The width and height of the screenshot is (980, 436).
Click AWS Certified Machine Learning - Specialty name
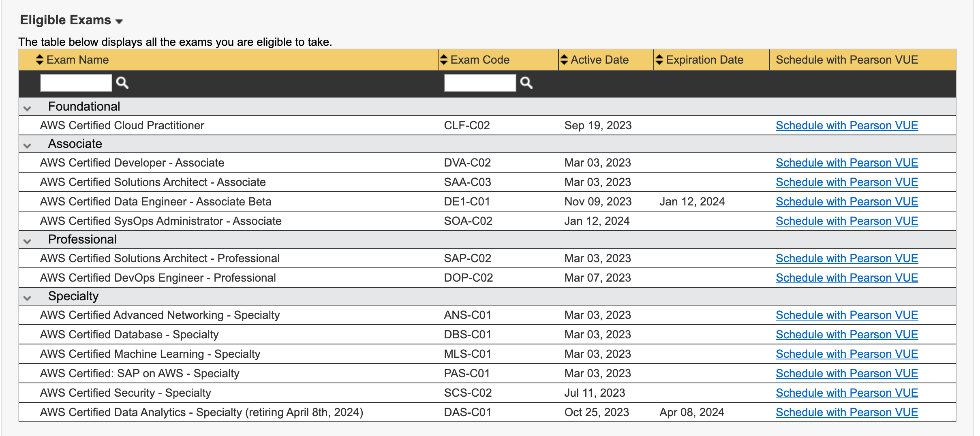click(x=150, y=354)
